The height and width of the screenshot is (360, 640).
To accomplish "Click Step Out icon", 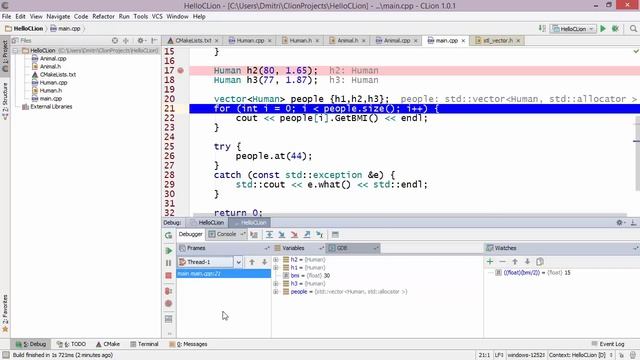I will point(307,235).
